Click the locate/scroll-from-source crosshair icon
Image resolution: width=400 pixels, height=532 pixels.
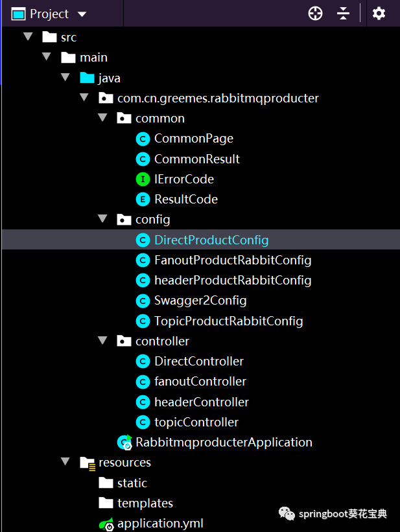click(315, 14)
